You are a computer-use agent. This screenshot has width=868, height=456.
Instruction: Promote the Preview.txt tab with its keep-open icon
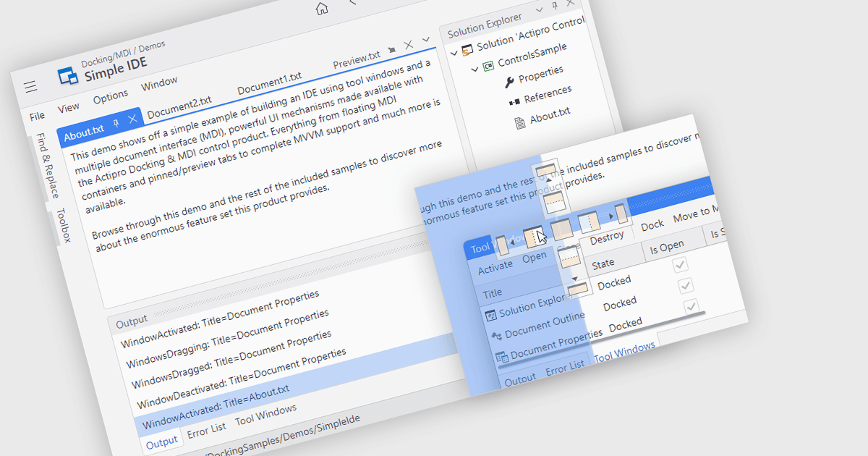pos(391,49)
